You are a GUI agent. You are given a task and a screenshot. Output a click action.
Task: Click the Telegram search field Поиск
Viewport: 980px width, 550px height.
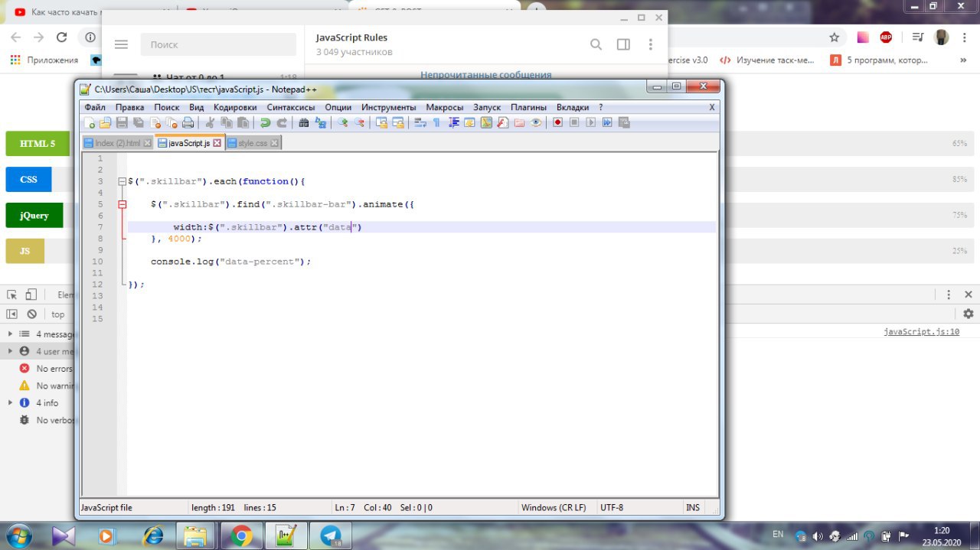[218, 44]
